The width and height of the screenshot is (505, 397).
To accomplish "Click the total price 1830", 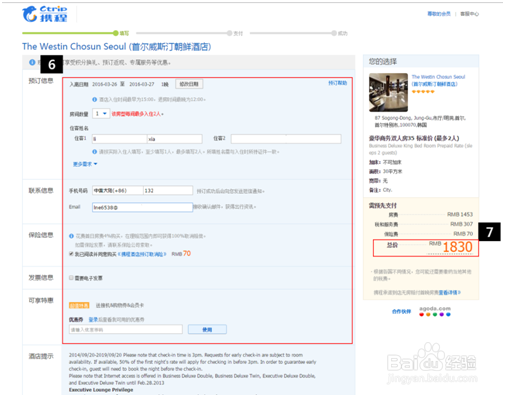I will tap(457, 247).
